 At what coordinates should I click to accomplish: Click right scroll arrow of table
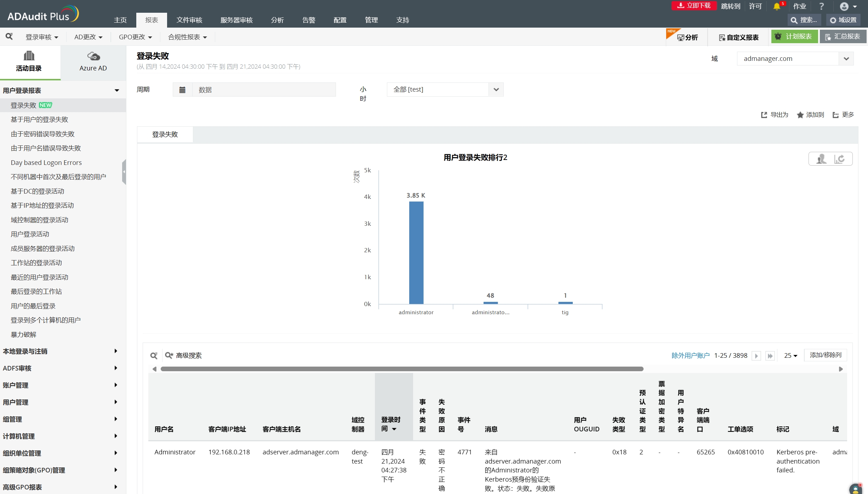841,369
